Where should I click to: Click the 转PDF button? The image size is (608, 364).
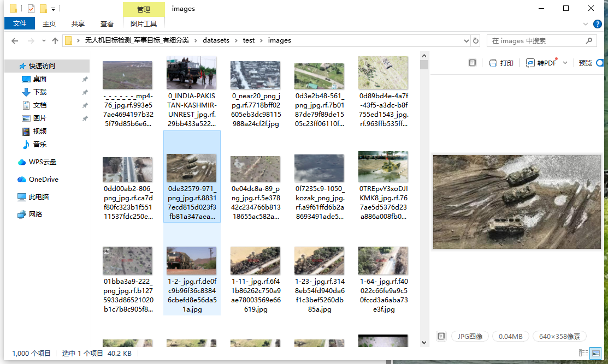click(541, 63)
